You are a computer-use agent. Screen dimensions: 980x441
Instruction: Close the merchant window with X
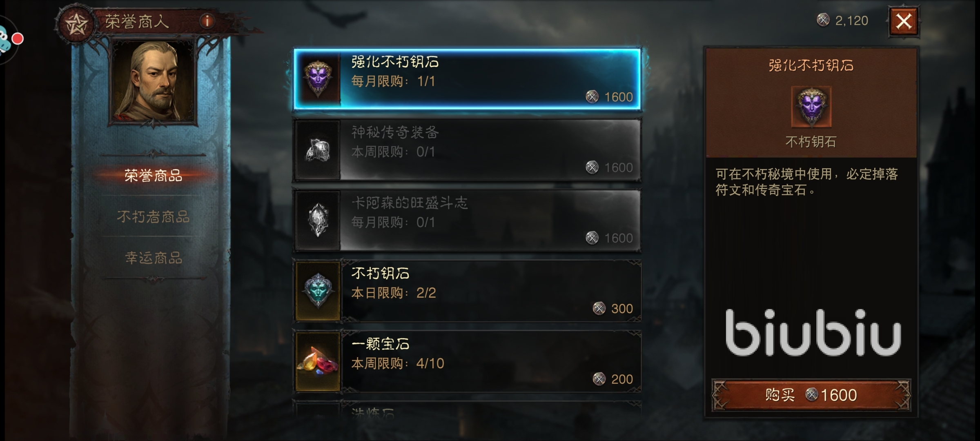[x=904, y=22]
